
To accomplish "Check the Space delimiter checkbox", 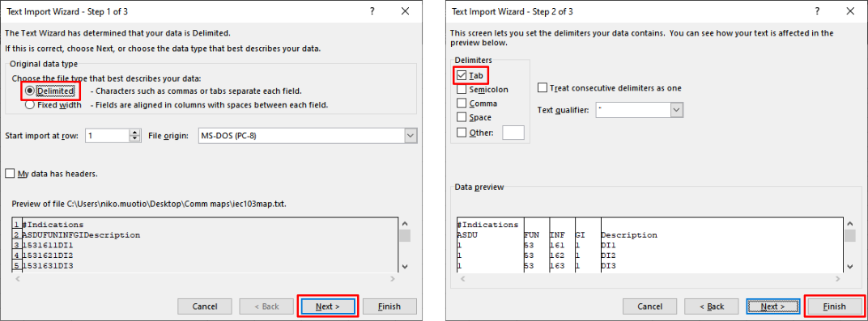I will coord(462,117).
